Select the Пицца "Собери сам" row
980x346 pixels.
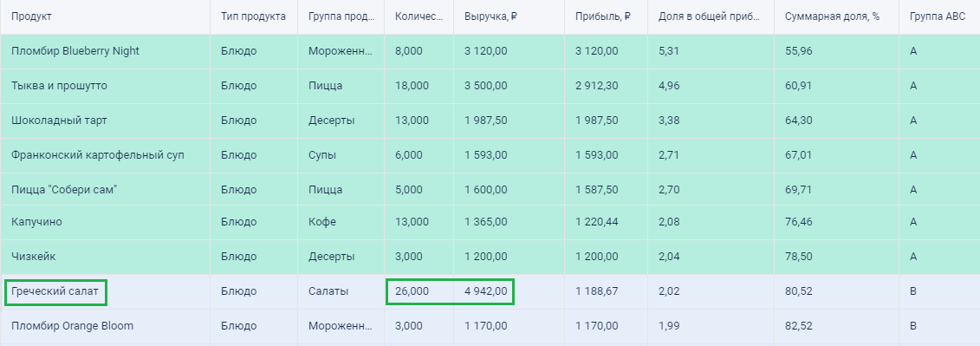(490, 190)
